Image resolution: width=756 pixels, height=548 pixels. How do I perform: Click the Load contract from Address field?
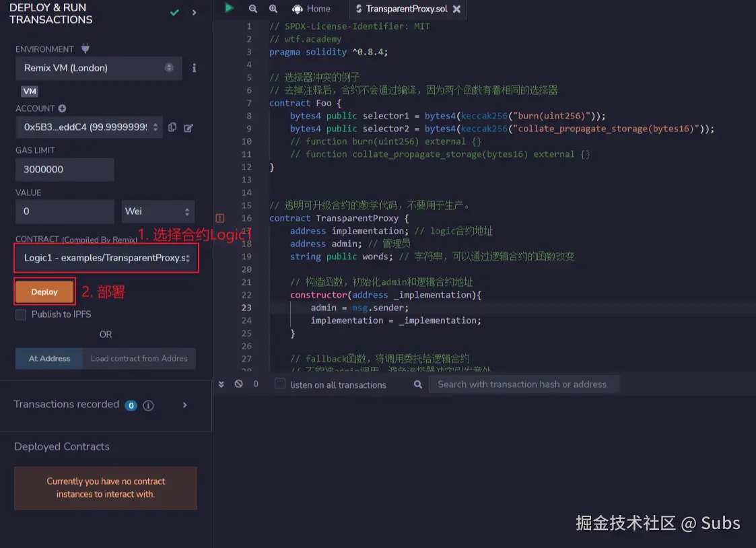click(x=139, y=359)
